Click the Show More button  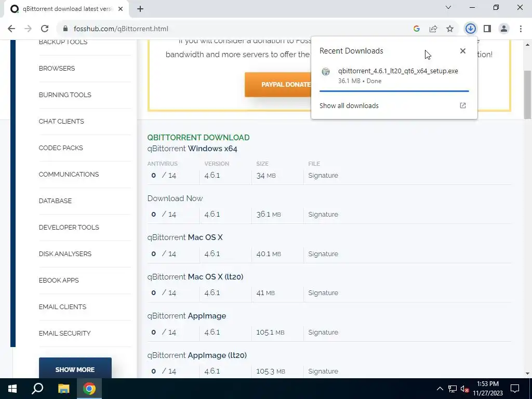(x=75, y=369)
